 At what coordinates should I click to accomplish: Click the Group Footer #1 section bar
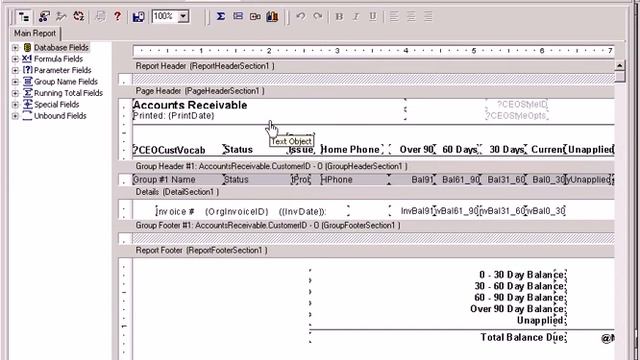(x=366, y=226)
